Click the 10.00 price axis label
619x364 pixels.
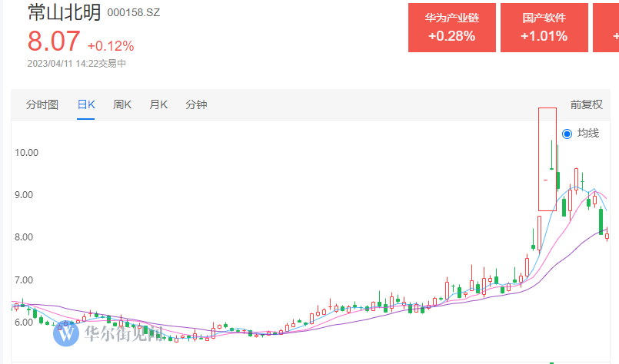coord(26,153)
